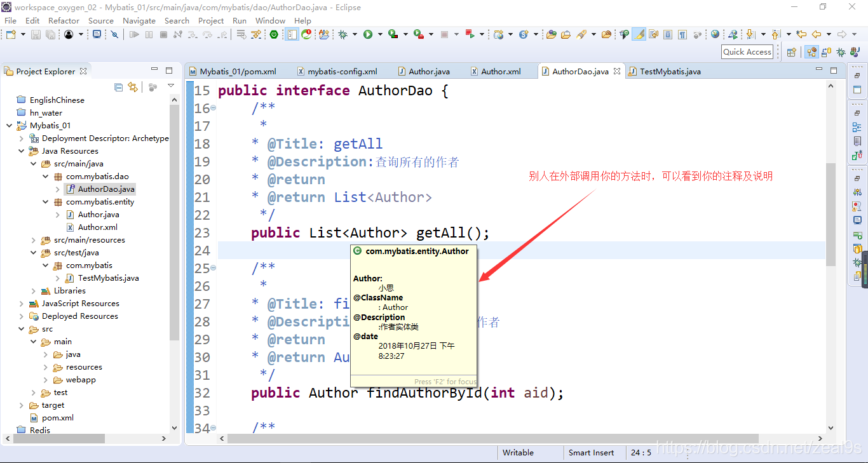Open the Debug button dropdown arrow

pyautogui.click(x=355, y=34)
